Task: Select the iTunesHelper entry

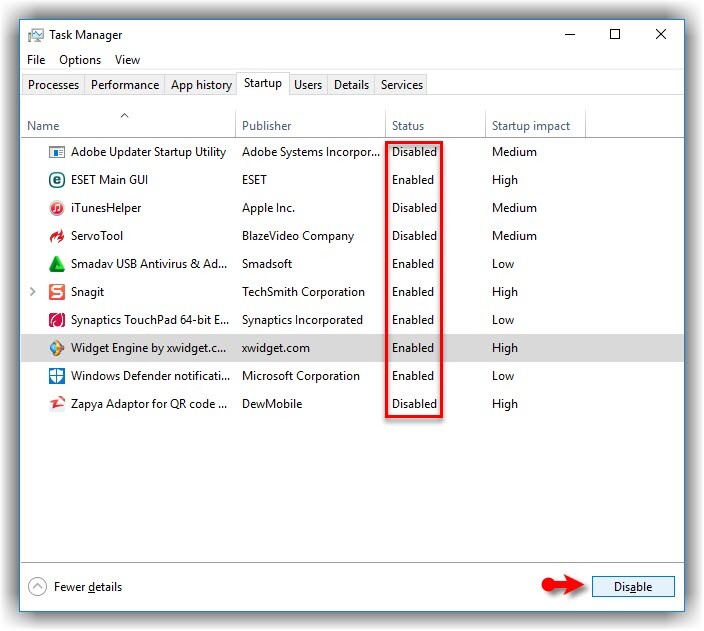Action: (x=106, y=208)
